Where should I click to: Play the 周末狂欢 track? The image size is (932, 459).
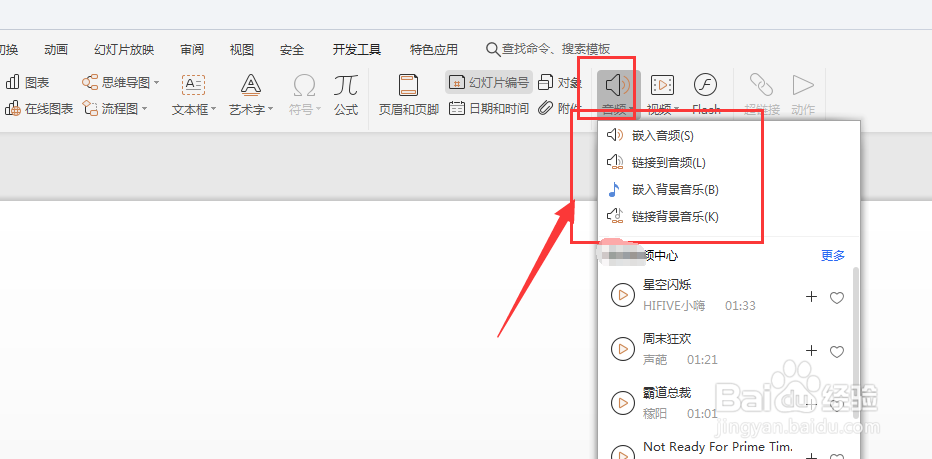pyautogui.click(x=623, y=349)
